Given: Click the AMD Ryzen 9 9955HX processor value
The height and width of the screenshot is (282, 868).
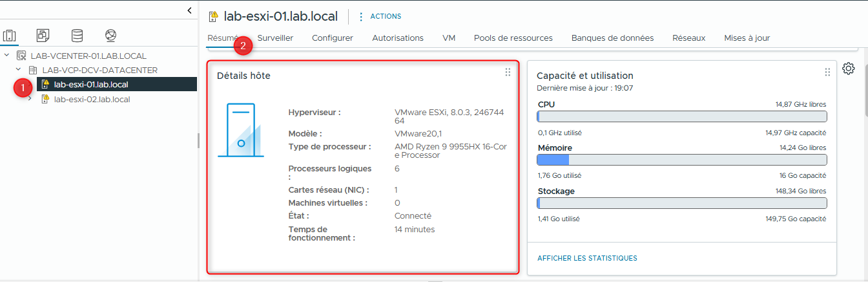Looking at the screenshot, I should pos(451,151).
